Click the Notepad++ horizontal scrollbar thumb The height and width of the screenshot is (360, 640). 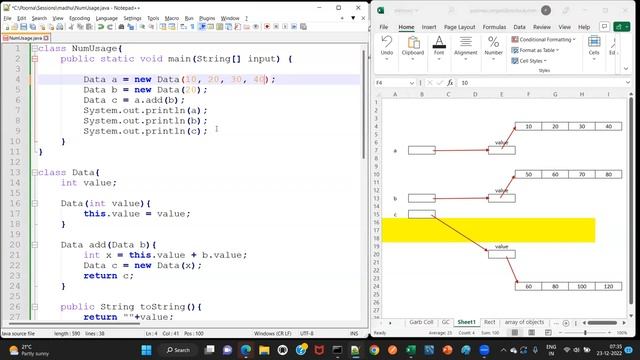click(x=74, y=324)
